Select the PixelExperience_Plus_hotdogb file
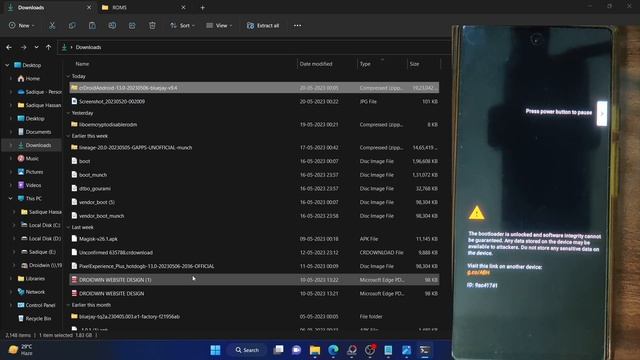The width and height of the screenshot is (640, 360). pos(254,266)
